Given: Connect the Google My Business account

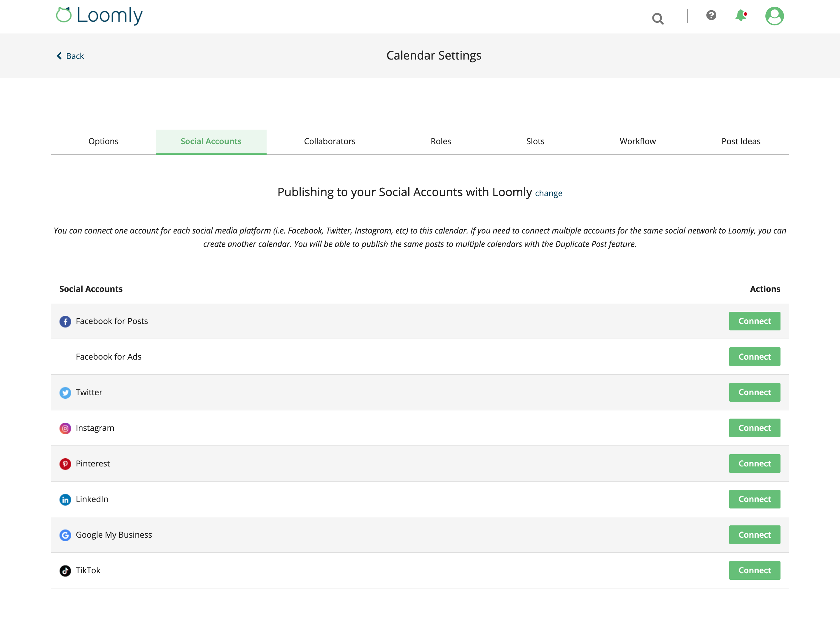Looking at the screenshot, I should [754, 535].
